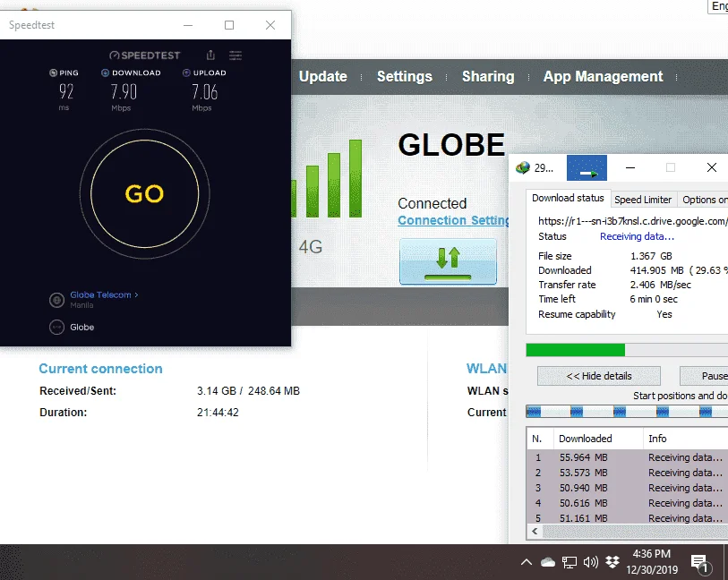Click the N. column header
This screenshot has width=728, height=580.
(x=540, y=439)
